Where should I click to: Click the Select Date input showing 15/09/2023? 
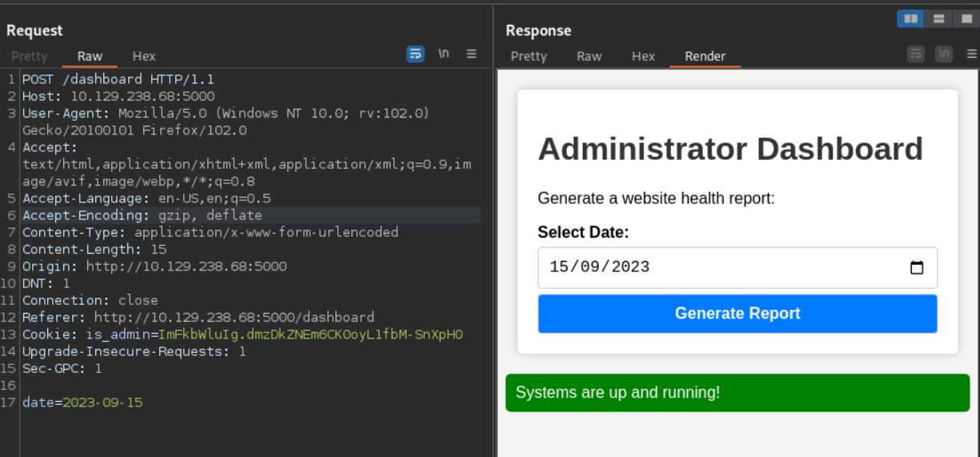coord(721,267)
